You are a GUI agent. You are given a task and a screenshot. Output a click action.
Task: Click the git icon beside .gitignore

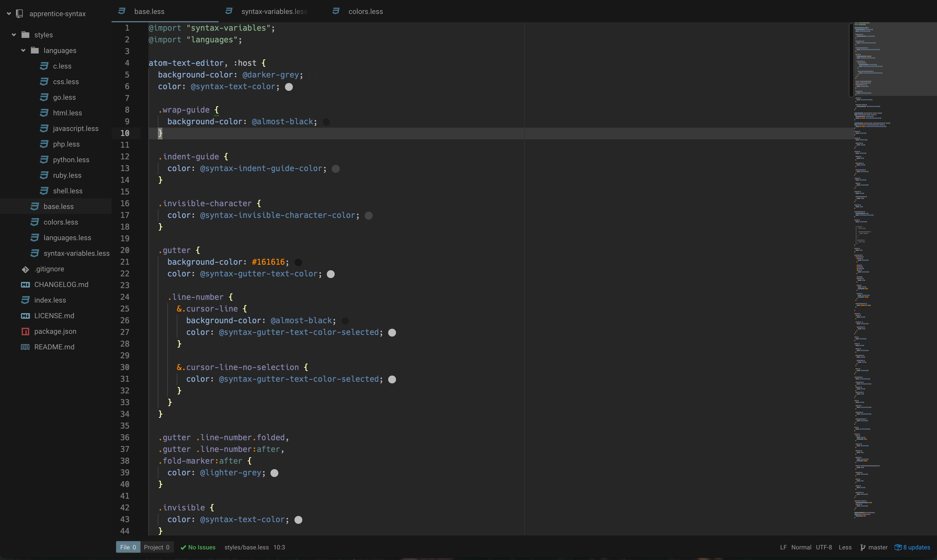click(25, 269)
